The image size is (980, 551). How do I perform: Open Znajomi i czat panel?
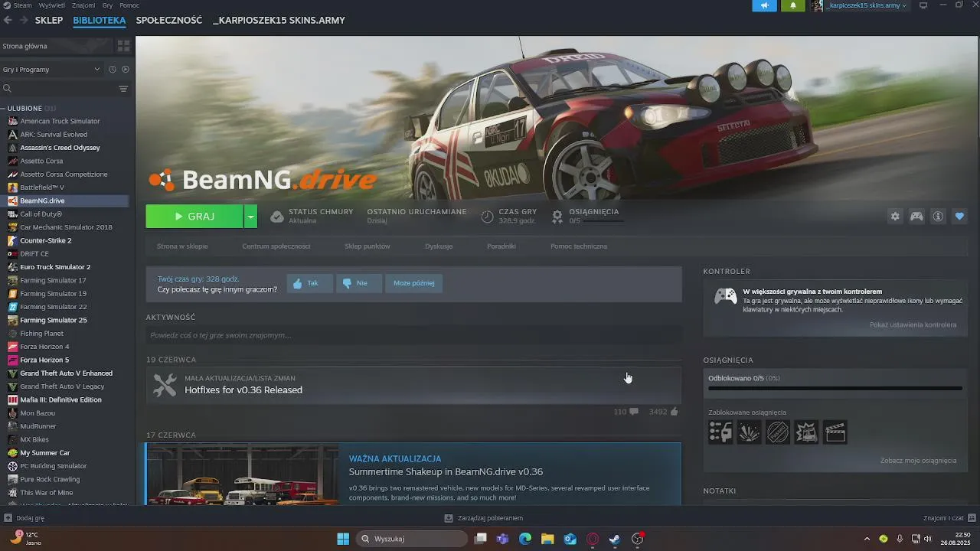pos(949,518)
